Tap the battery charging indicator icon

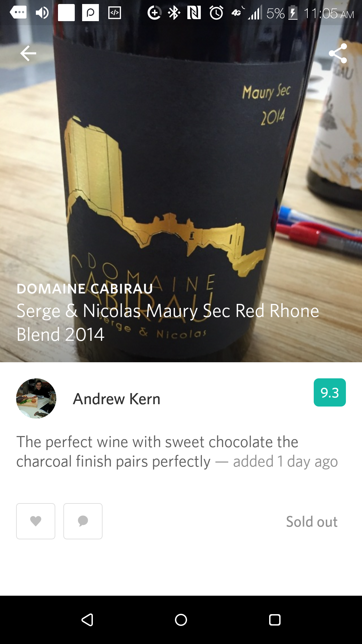(293, 13)
